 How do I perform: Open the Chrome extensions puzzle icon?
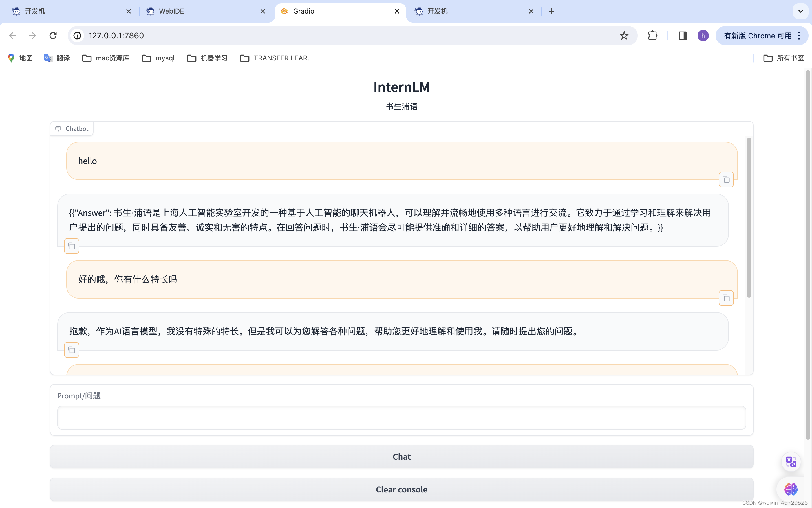click(653, 36)
